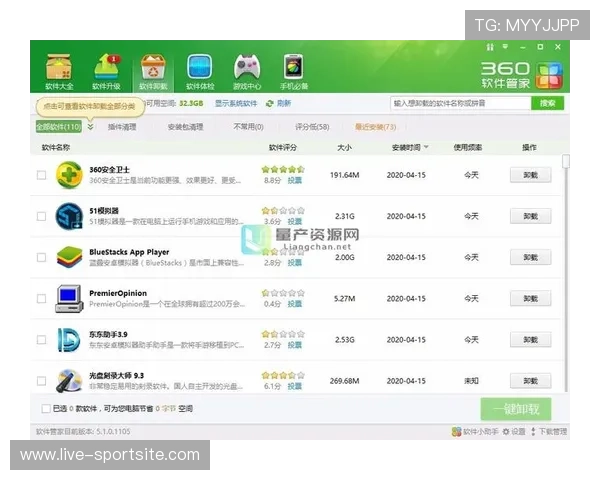Image resolution: width=600 pixels, height=480 pixels.
Task: Focus the uninstall software search field
Action: point(461,103)
